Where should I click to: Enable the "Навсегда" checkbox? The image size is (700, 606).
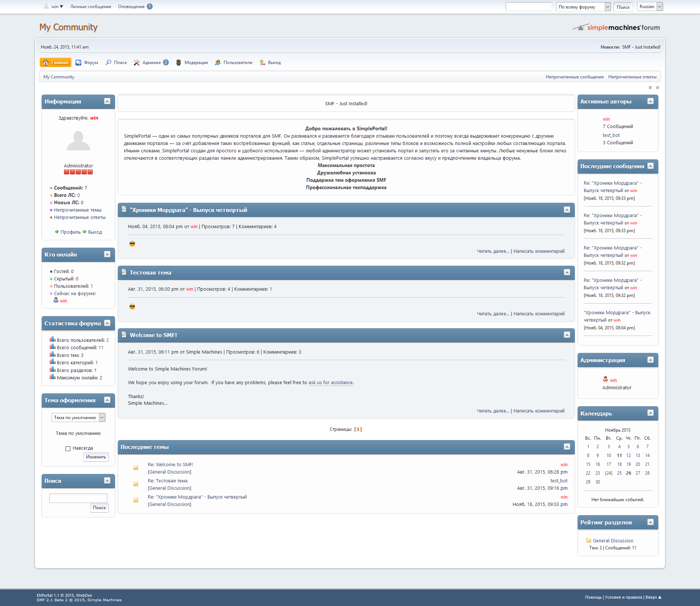coord(68,449)
